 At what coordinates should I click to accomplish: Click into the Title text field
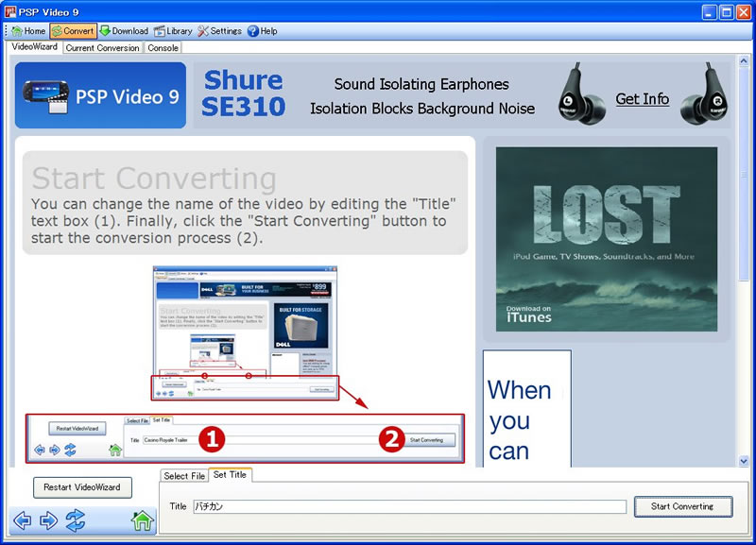(x=410, y=506)
